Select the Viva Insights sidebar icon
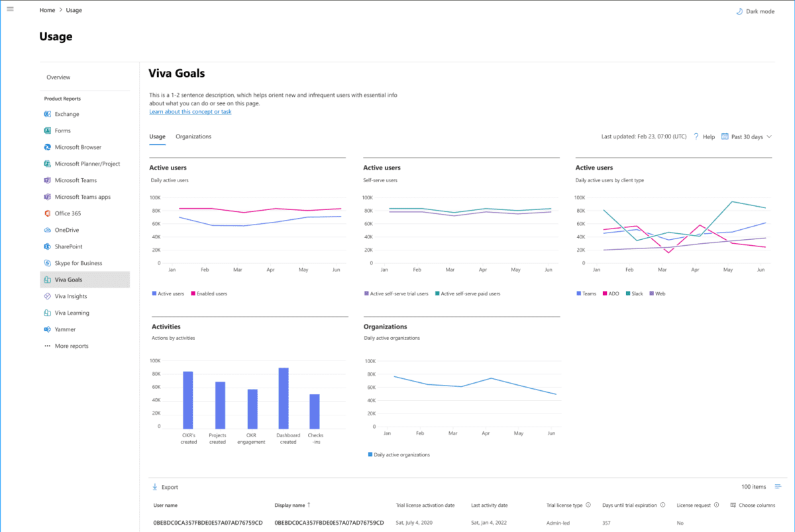The height and width of the screenshot is (532, 795). coord(46,295)
